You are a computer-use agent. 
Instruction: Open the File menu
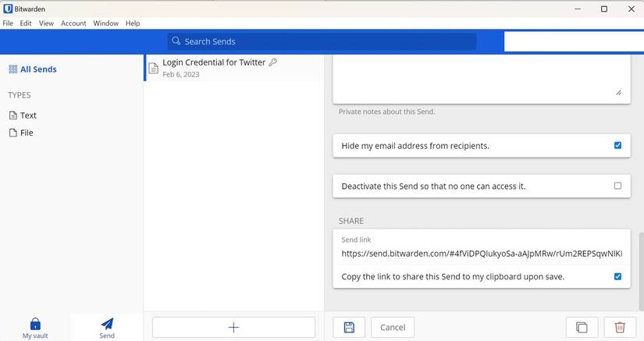[x=8, y=23]
